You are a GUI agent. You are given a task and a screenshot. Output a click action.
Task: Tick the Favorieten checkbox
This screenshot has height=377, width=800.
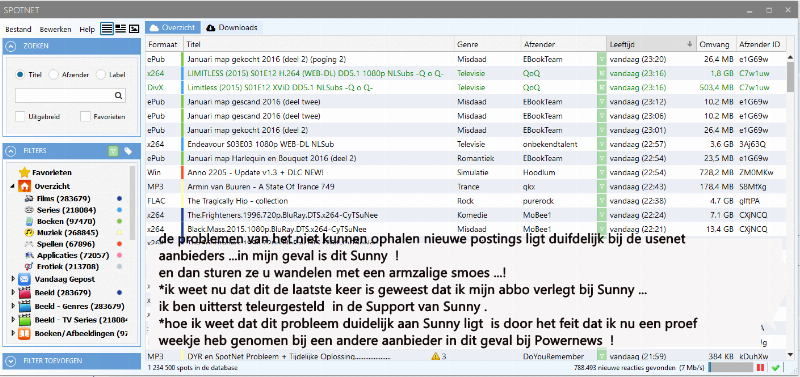click(85, 116)
